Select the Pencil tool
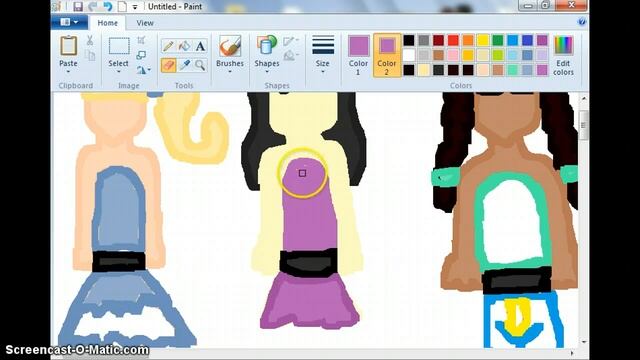 click(x=168, y=46)
